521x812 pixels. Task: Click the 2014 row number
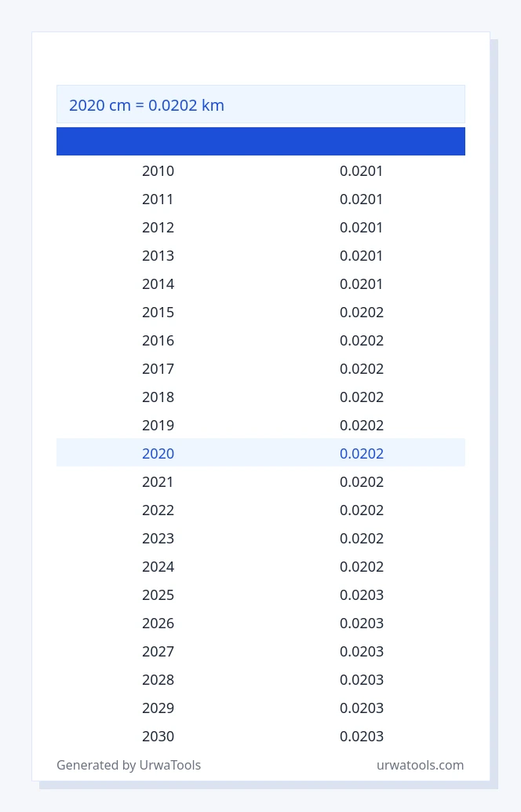point(158,283)
